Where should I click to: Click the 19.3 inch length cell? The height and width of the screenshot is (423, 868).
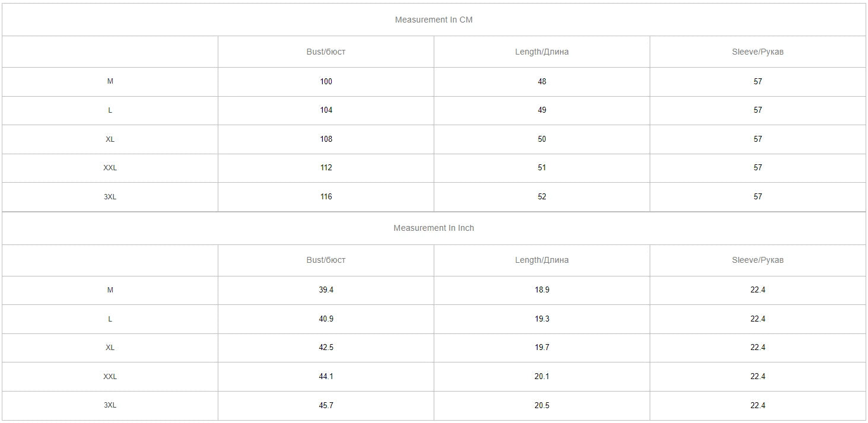[x=542, y=319]
